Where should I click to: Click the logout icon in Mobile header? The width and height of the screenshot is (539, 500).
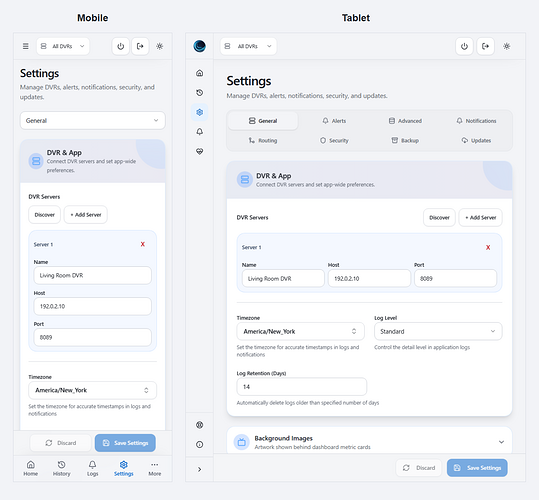(140, 46)
